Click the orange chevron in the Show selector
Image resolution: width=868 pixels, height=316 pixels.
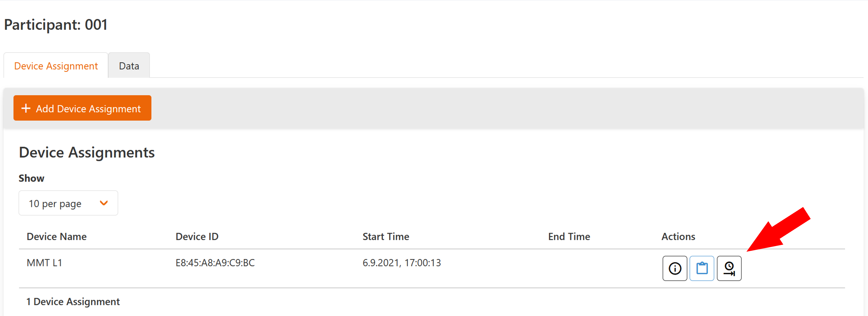(104, 203)
